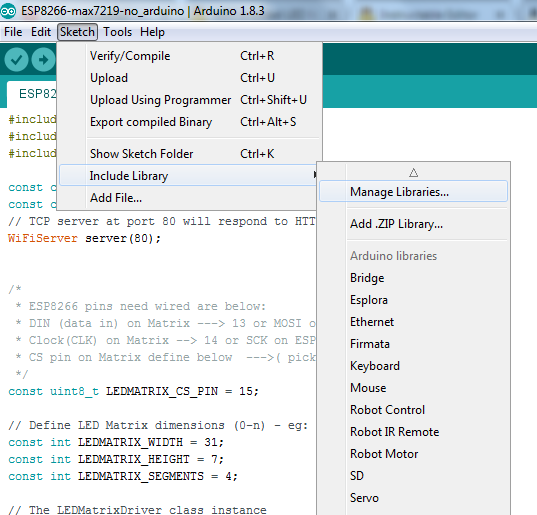Click the LEDMatrixDriver class instance comment
The width and height of the screenshot is (537, 515).
coord(137,510)
